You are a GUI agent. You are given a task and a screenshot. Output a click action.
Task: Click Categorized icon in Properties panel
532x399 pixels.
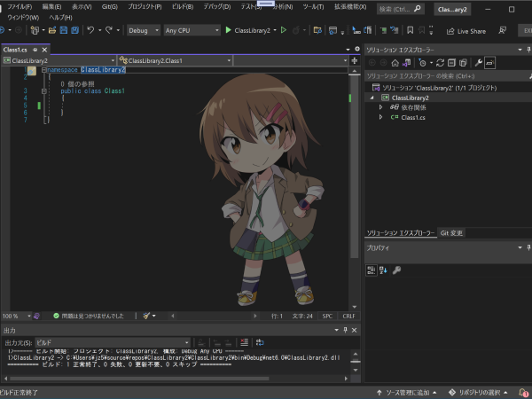(x=372, y=270)
